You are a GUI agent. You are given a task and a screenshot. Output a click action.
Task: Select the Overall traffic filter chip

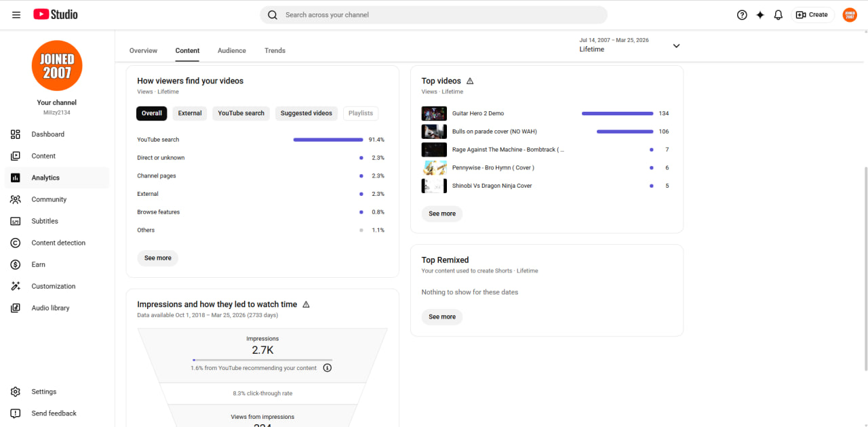(152, 113)
